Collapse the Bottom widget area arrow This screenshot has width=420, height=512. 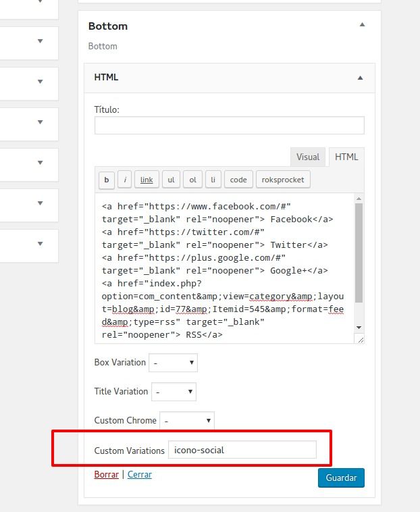(x=362, y=25)
